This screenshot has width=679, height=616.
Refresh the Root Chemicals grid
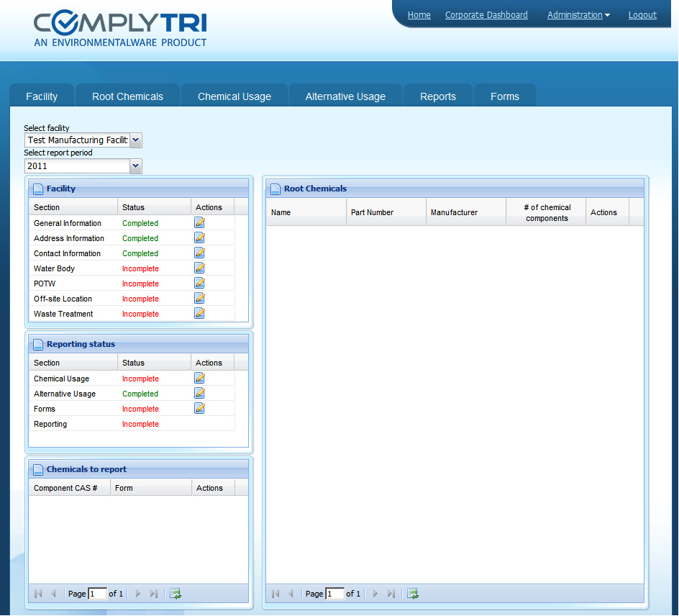pos(412,594)
